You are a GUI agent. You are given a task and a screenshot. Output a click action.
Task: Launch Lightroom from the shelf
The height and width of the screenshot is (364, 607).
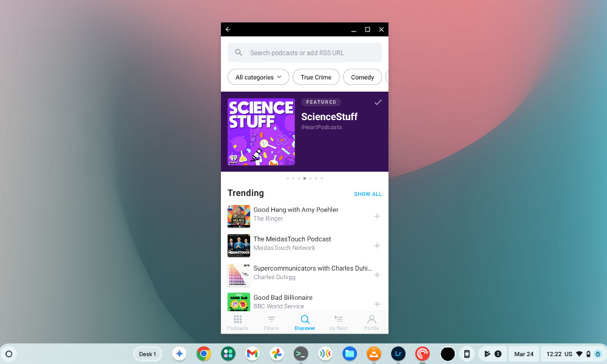398,354
